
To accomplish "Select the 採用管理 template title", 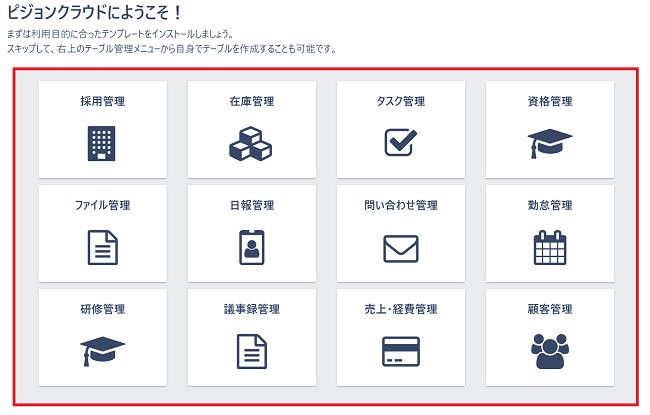I will 102,101.
